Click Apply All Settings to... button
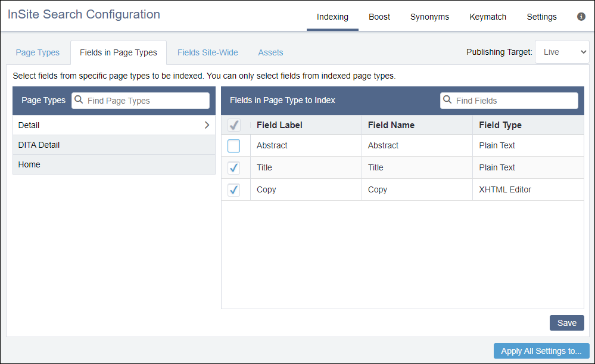Viewport: 595px width, 364px height. 541,351
